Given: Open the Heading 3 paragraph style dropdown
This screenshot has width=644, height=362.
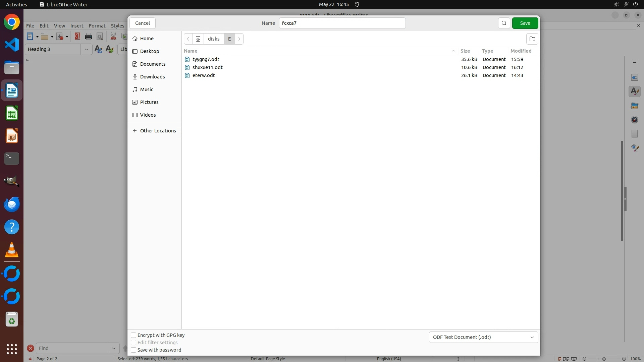Looking at the screenshot, I should click(86, 49).
